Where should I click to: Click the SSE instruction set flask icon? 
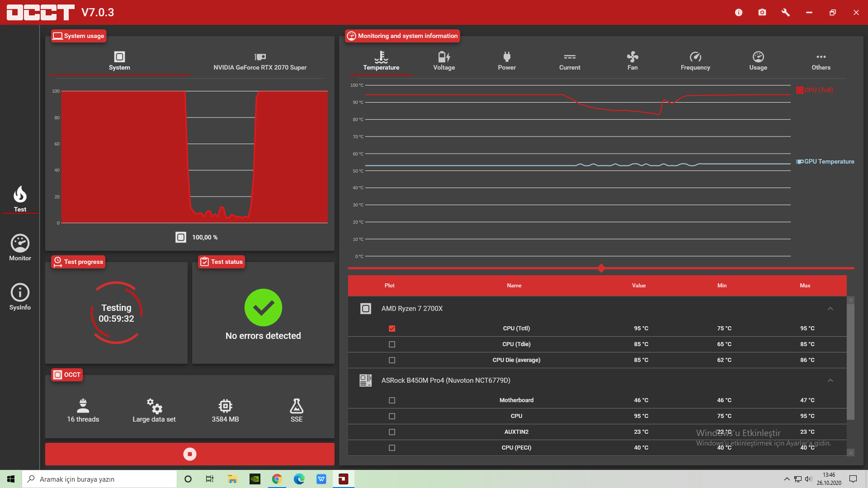297,406
